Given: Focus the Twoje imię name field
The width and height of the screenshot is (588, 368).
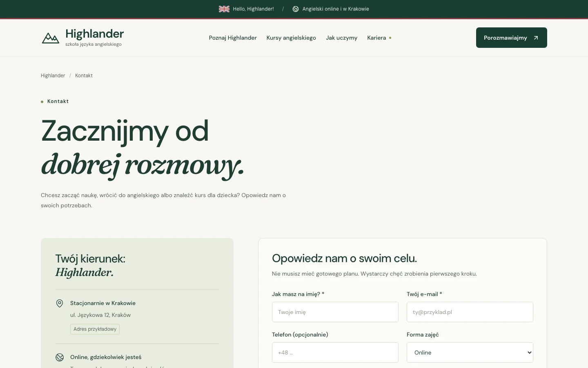Looking at the screenshot, I should 335,312.
